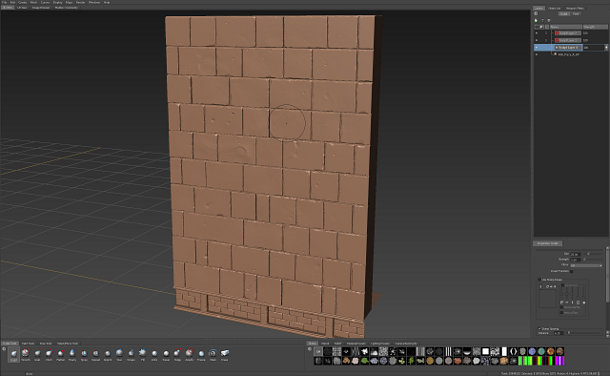
Task: Select the Erase tool in sculpt tray
Action: click(224, 354)
